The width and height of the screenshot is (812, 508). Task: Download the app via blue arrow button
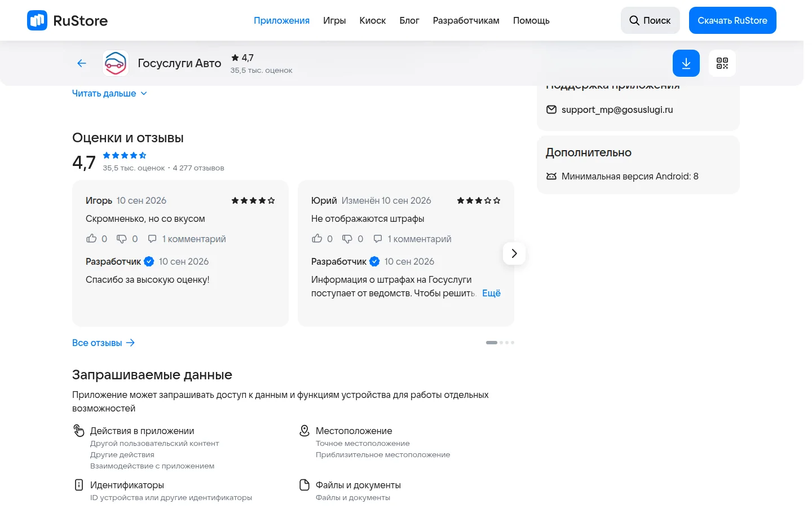click(x=686, y=63)
